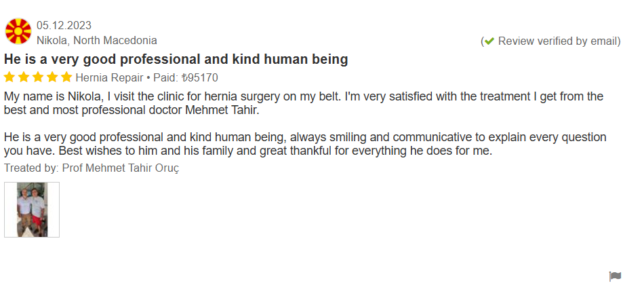Report this review using the flag icon
This screenshot has height=300, width=644.
615,276
